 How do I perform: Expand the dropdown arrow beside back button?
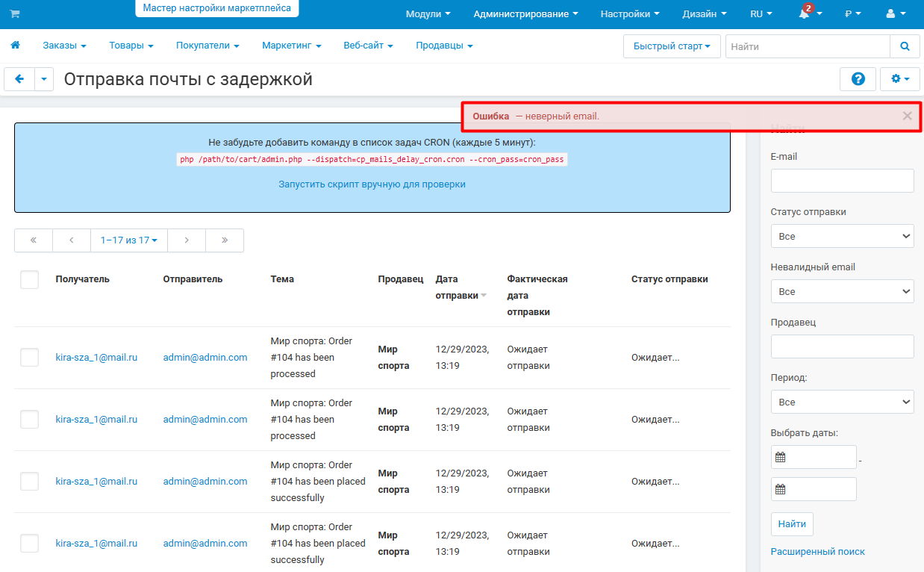(44, 79)
